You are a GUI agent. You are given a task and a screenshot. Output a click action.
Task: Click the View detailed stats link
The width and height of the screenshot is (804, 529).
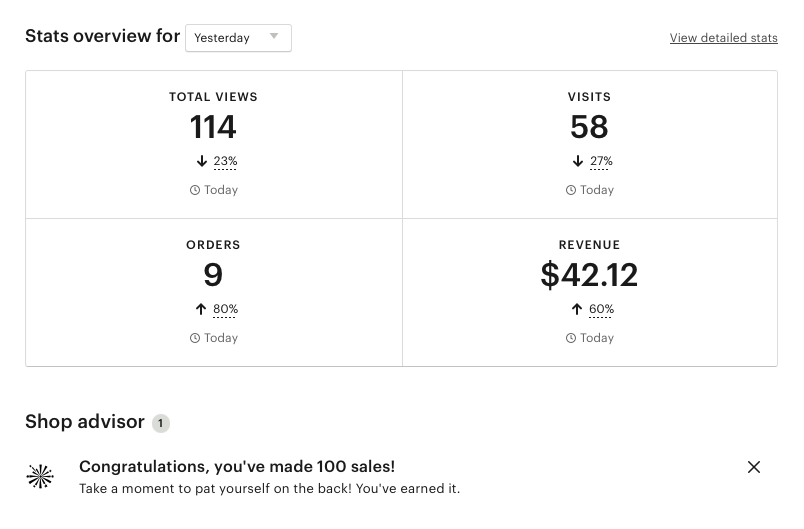[723, 38]
